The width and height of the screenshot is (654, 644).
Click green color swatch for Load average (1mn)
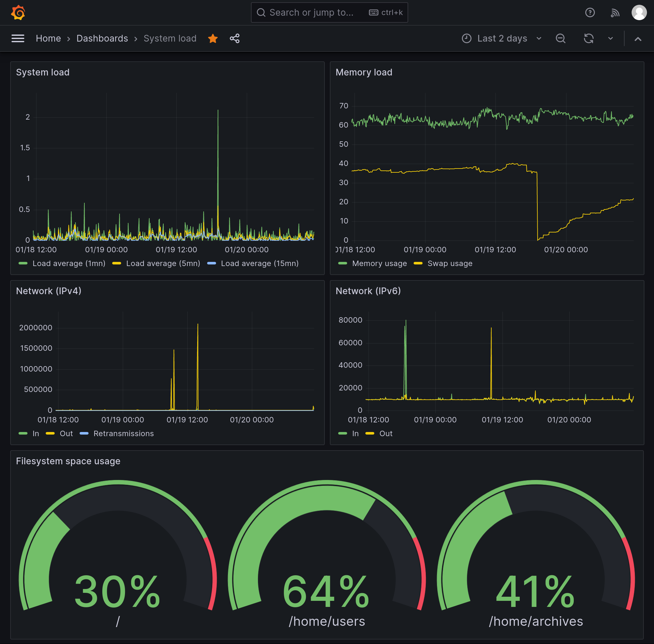coord(23,263)
